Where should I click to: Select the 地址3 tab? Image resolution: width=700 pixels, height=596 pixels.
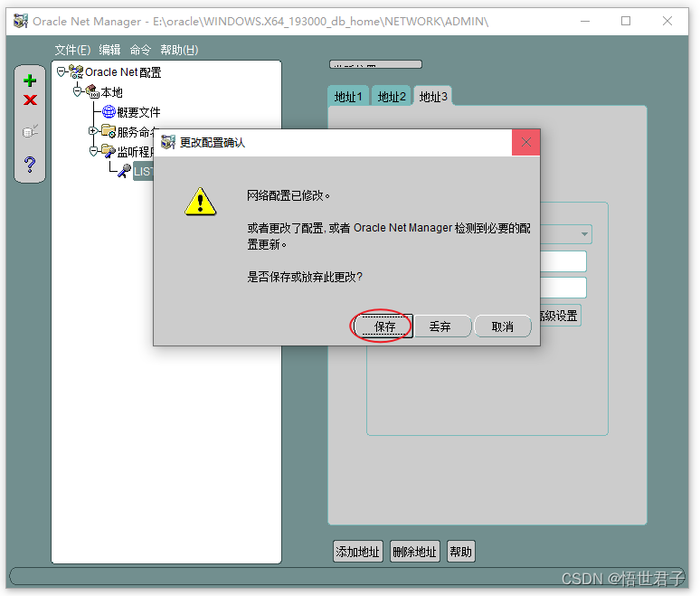[x=433, y=96]
